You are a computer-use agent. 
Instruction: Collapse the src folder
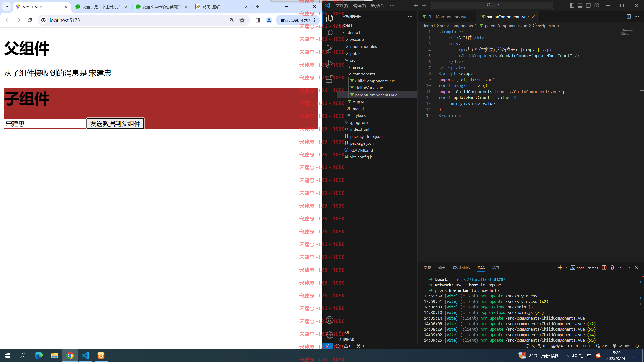click(347, 60)
